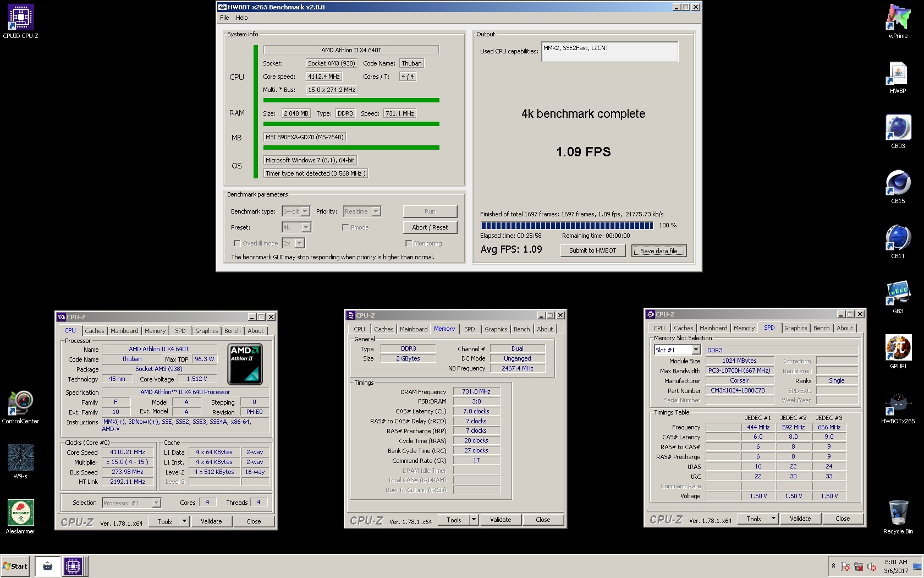This screenshot has height=578, width=924.
Task: Open the GPUPI desktop icon
Action: click(x=898, y=352)
